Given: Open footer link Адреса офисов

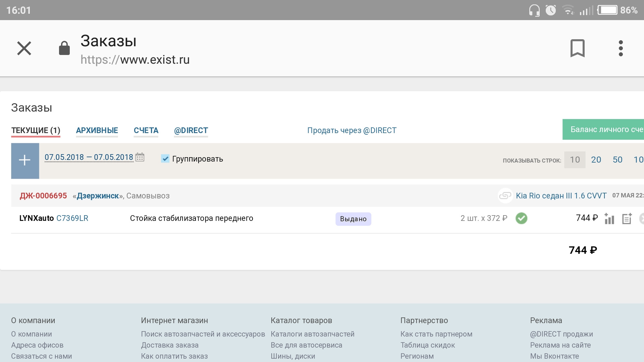Looking at the screenshot, I should [x=37, y=345].
